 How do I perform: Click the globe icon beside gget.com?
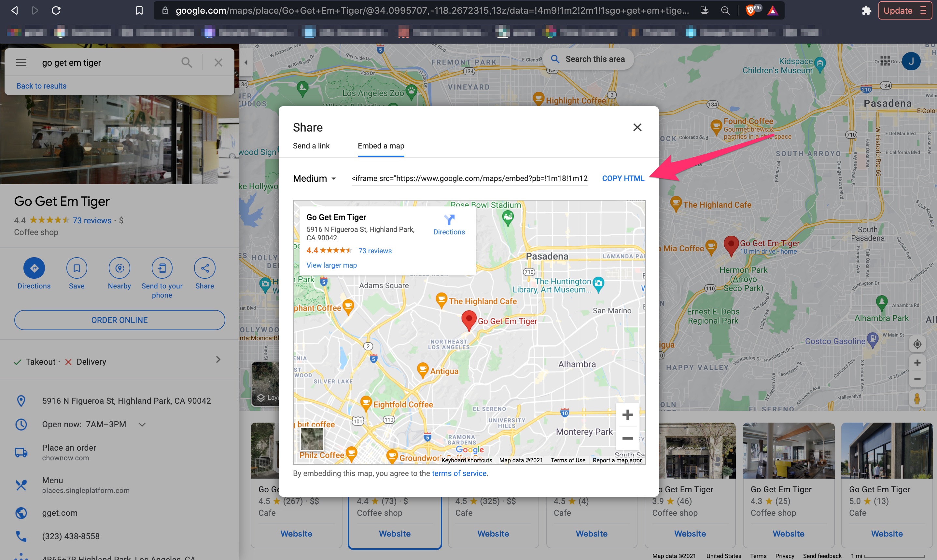pos(21,513)
